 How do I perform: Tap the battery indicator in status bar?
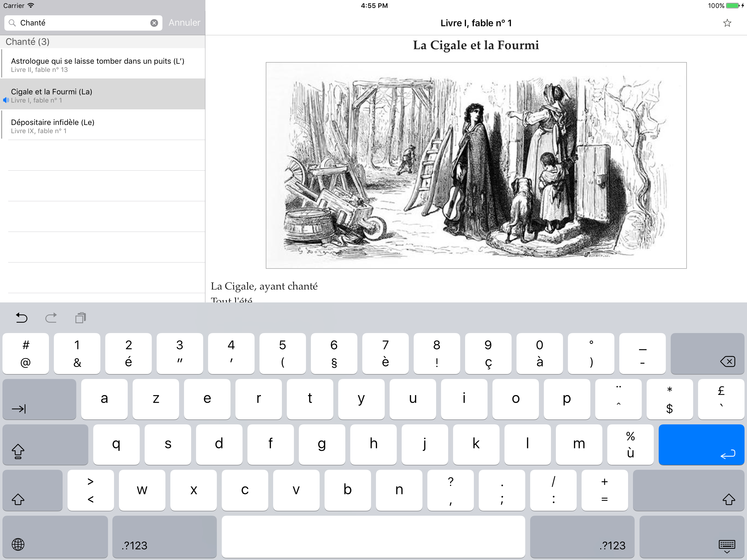pyautogui.click(x=733, y=6)
